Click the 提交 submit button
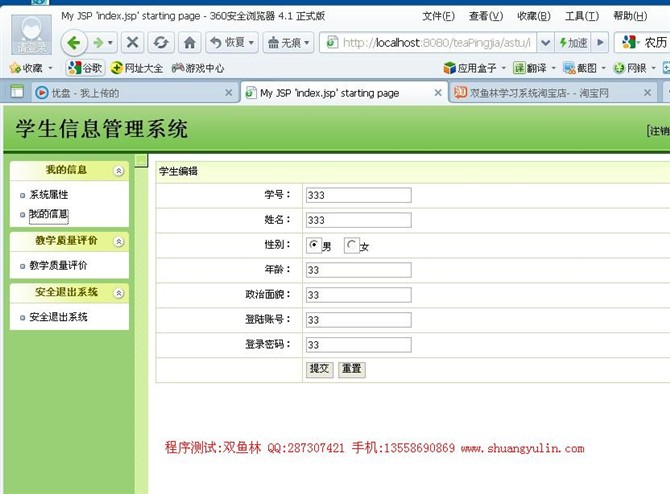The width and height of the screenshot is (670, 494). point(319,369)
